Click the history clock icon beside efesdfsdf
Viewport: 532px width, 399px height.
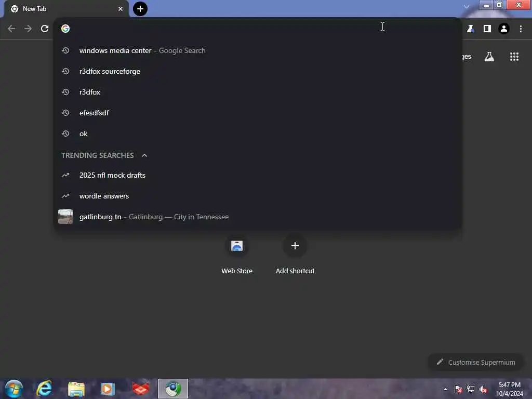65,113
